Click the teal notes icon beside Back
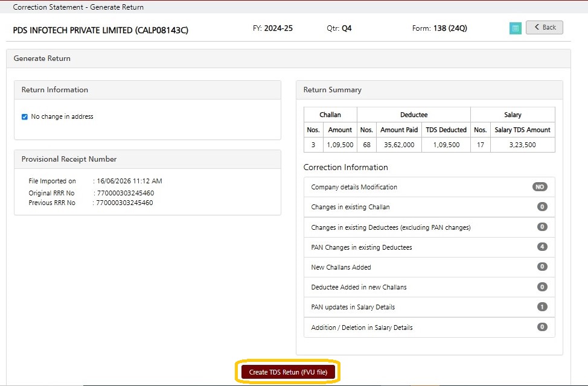Image resolution: width=588 pixels, height=386 pixels. click(515, 28)
